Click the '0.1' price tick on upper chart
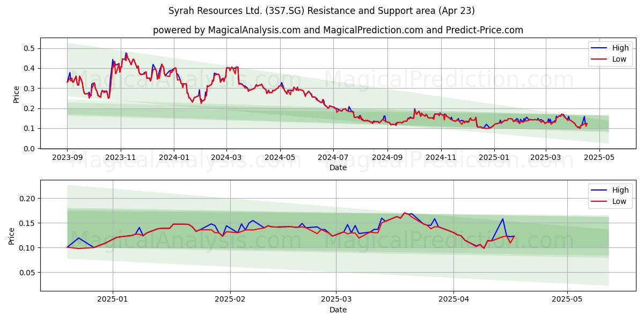 30,128
